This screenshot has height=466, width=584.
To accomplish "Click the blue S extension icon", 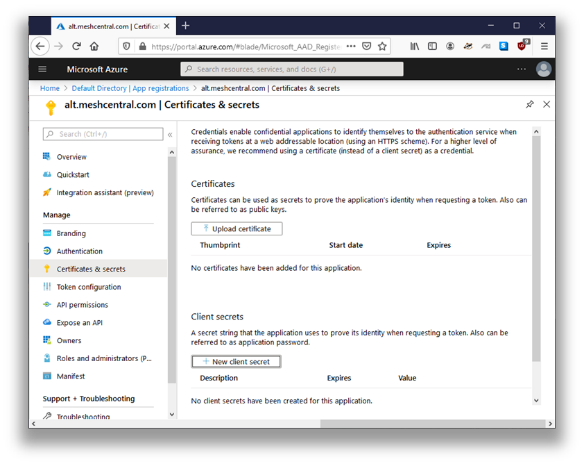I will pyautogui.click(x=504, y=46).
